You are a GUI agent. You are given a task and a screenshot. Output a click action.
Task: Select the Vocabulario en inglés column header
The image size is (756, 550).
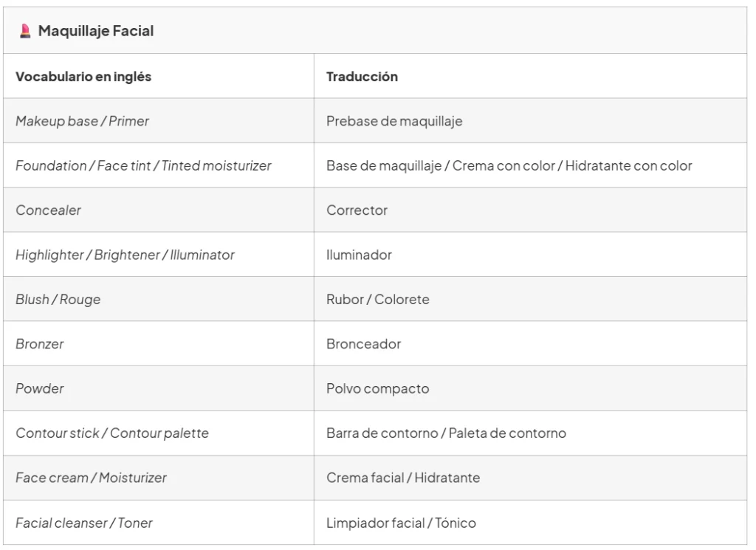click(83, 77)
